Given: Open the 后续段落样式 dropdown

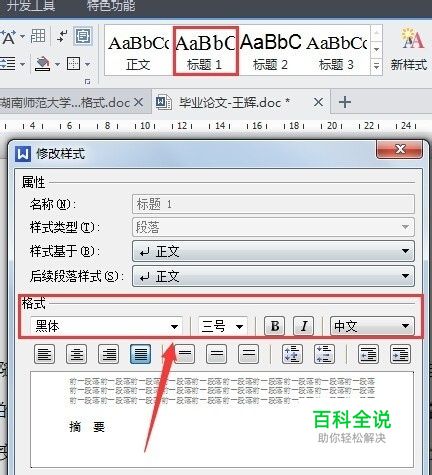Looking at the screenshot, I should point(273,276).
